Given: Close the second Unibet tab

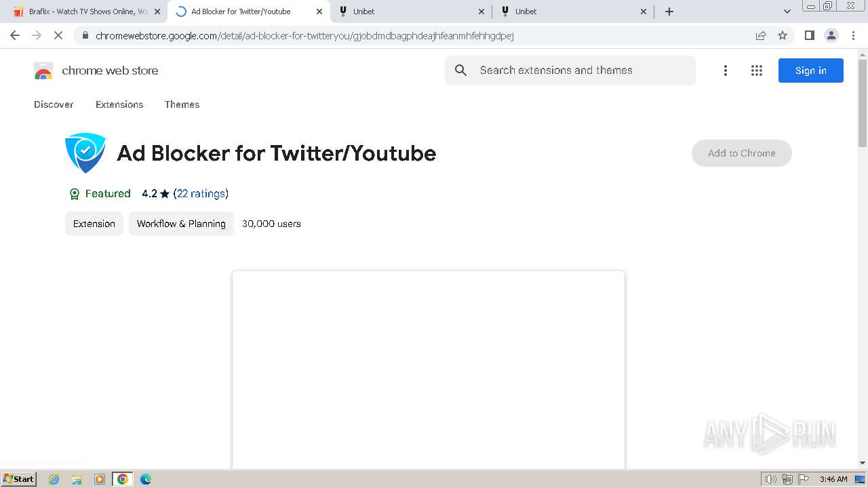Looking at the screenshot, I should [644, 12].
